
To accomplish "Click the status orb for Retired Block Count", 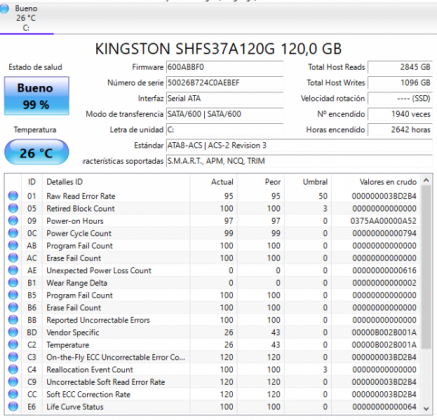I will [13, 208].
